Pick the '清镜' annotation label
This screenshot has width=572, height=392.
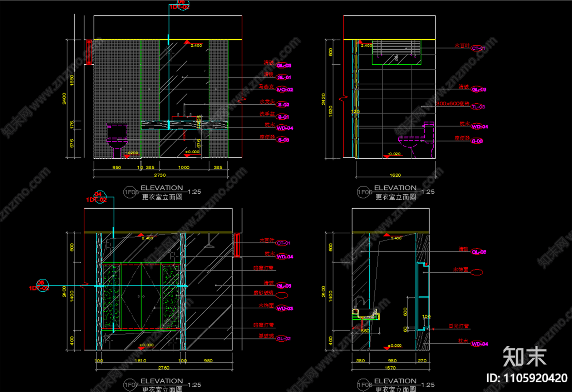pos(269,75)
